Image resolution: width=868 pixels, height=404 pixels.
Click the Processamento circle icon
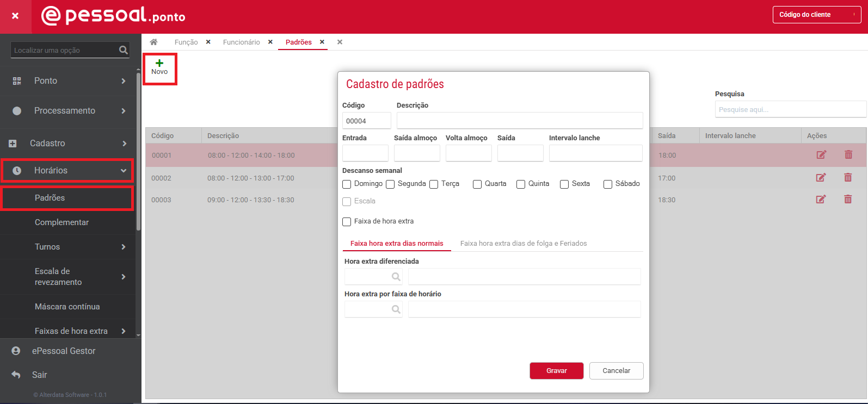17,111
